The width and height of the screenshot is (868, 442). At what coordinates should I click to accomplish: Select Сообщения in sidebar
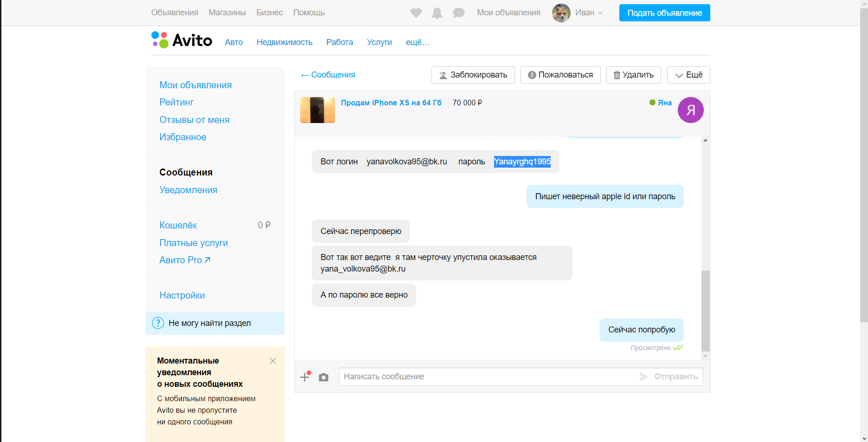click(x=186, y=172)
